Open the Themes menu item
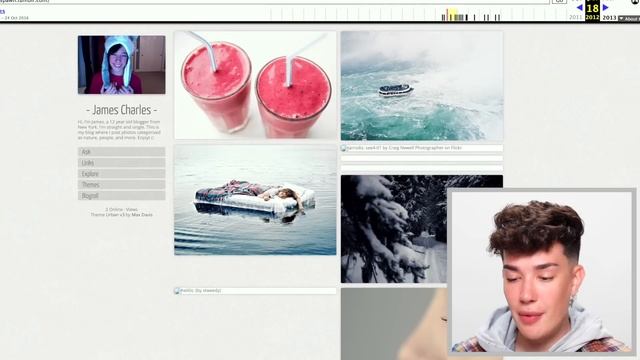 pyautogui.click(x=122, y=185)
